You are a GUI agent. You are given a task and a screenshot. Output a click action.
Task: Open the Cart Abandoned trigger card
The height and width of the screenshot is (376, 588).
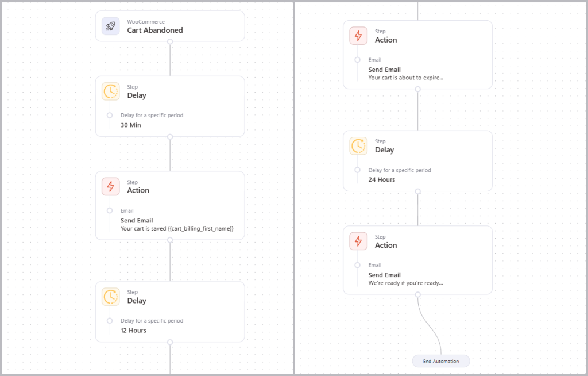point(170,25)
